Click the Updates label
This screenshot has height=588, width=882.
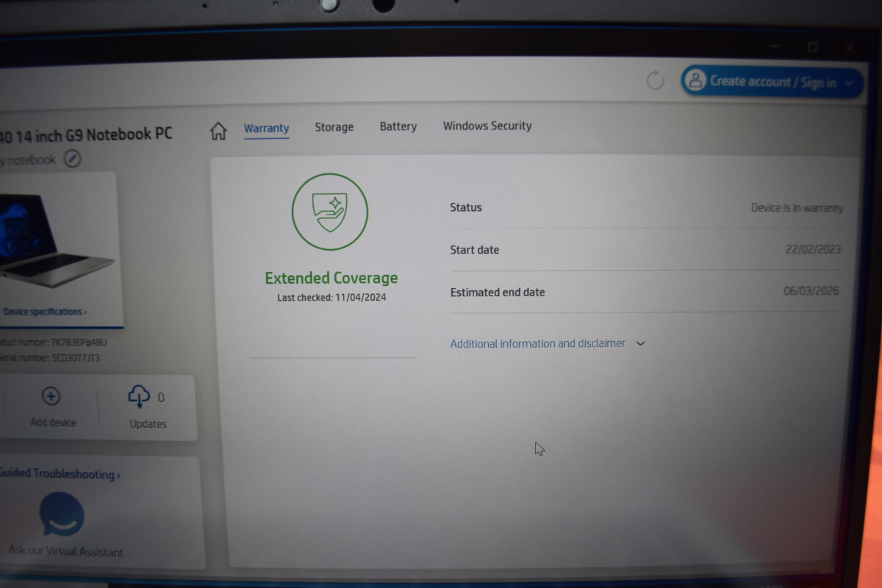[148, 424]
